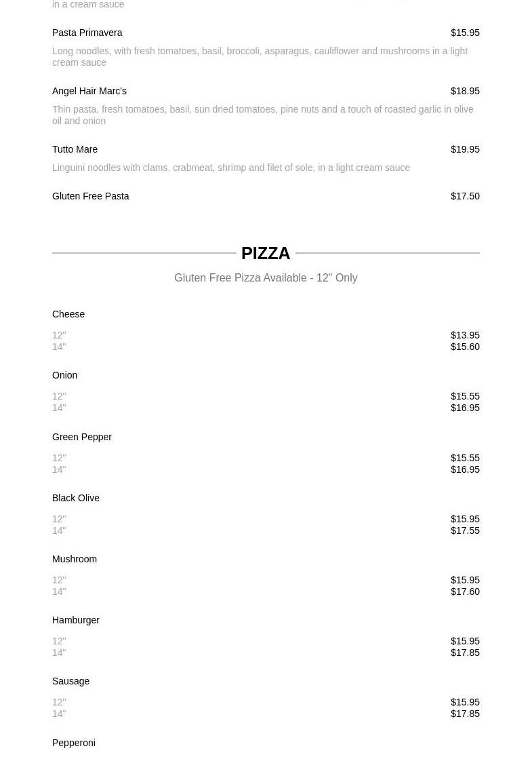Image resolution: width=532 pixels, height=757 pixels.
Task: Click the Gluten Free Pizza Available note
Action: [x=266, y=277]
